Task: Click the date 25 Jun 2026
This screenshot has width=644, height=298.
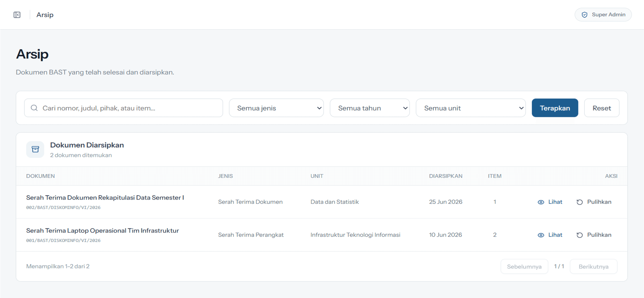Action: point(446,202)
